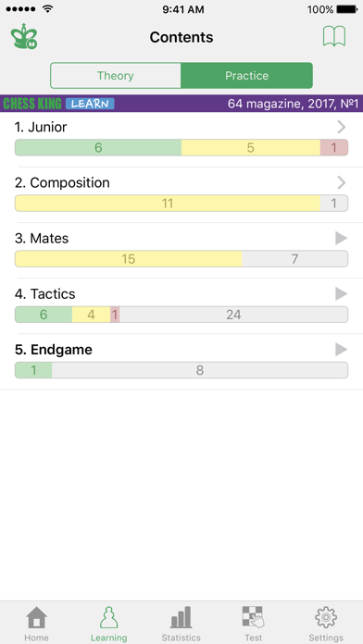Go to the Home tab icon
Image resolution: width=363 pixels, height=644 pixels.
(x=37, y=618)
